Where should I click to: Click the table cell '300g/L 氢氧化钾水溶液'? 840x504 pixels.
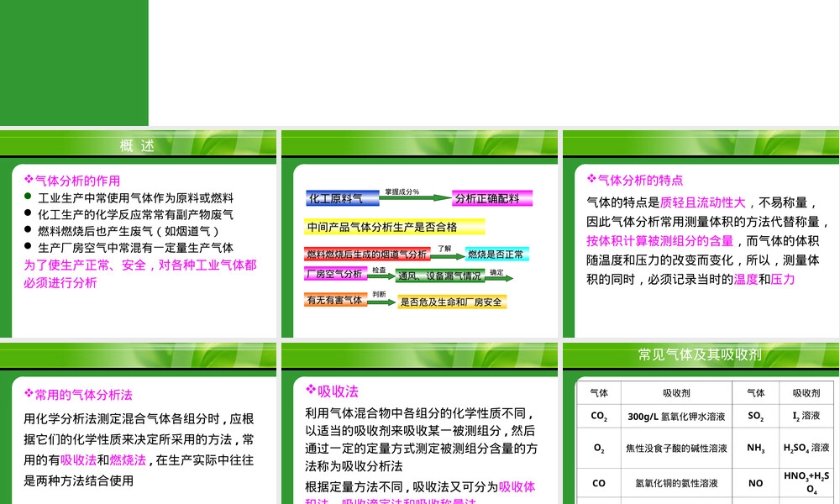[x=676, y=416]
